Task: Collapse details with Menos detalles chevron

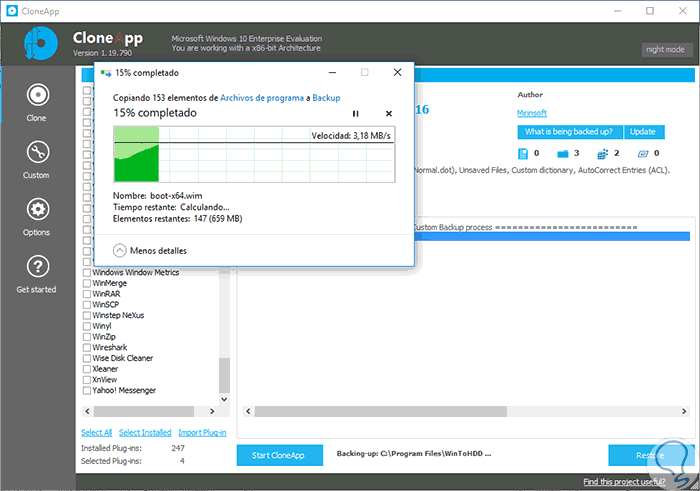Action: click(x=120, y=250)
